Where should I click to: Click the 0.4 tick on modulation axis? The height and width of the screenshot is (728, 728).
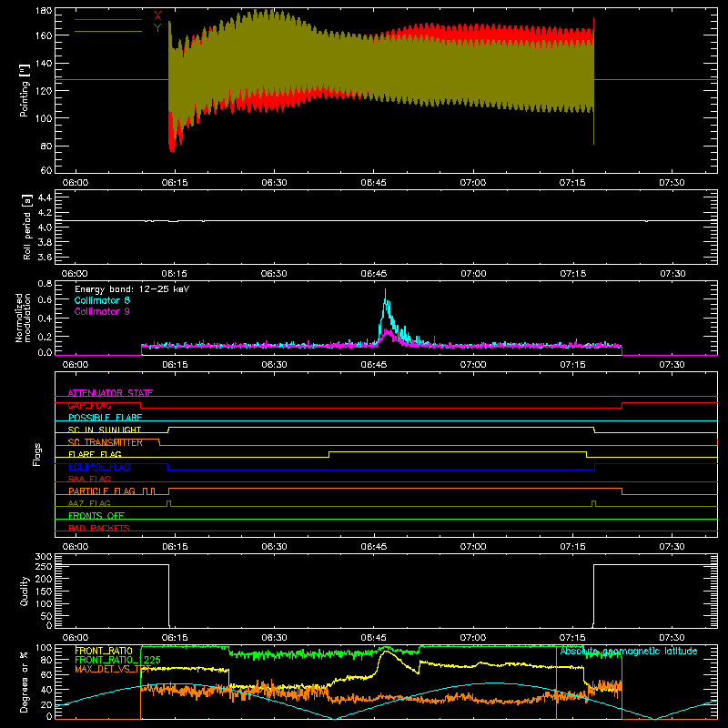[45, 318]
